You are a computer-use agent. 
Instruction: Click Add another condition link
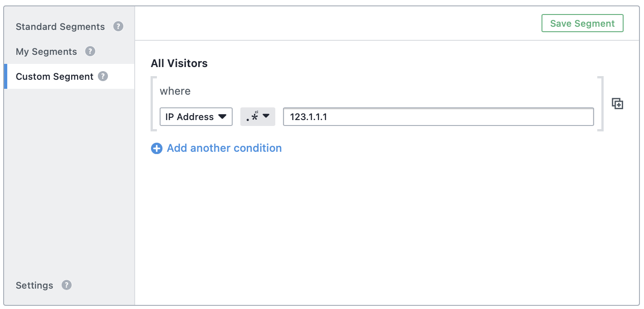tap(224, 148)
